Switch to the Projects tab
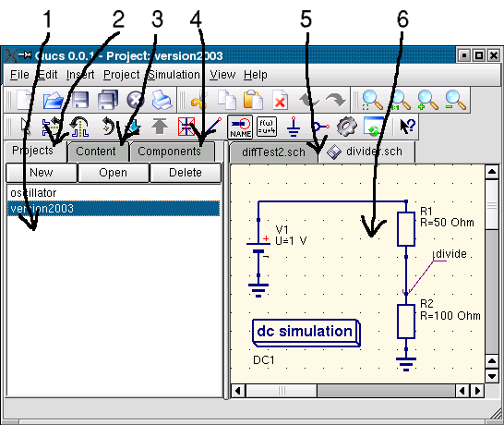Image resolution: width=504 pixels, height=425 pixels. (35, 151)
